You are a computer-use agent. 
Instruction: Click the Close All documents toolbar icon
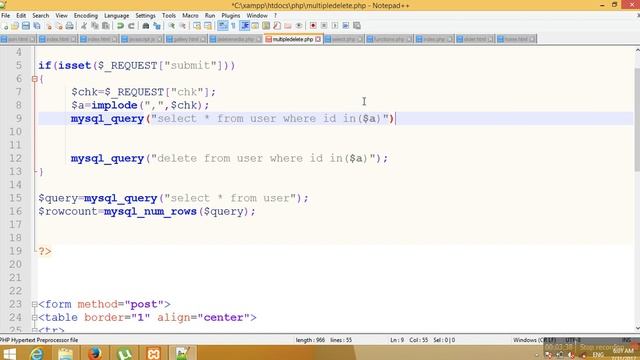click(59, 26)
